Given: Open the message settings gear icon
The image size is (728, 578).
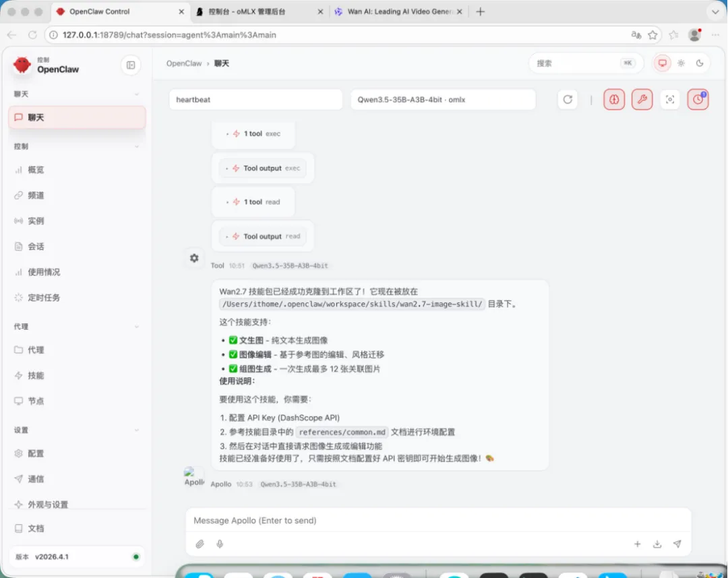Looking at the screenshot, I should click(194, 258).
